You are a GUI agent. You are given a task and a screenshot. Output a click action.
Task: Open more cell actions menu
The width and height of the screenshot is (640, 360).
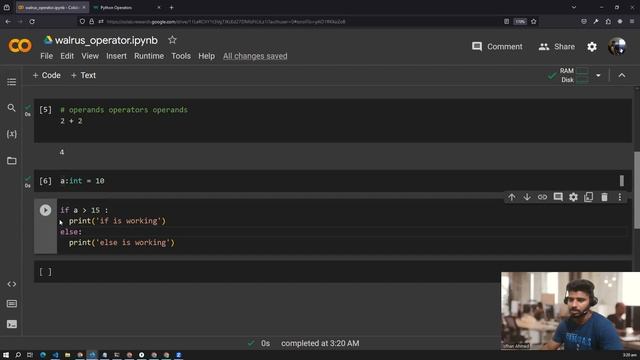point(620,197)
